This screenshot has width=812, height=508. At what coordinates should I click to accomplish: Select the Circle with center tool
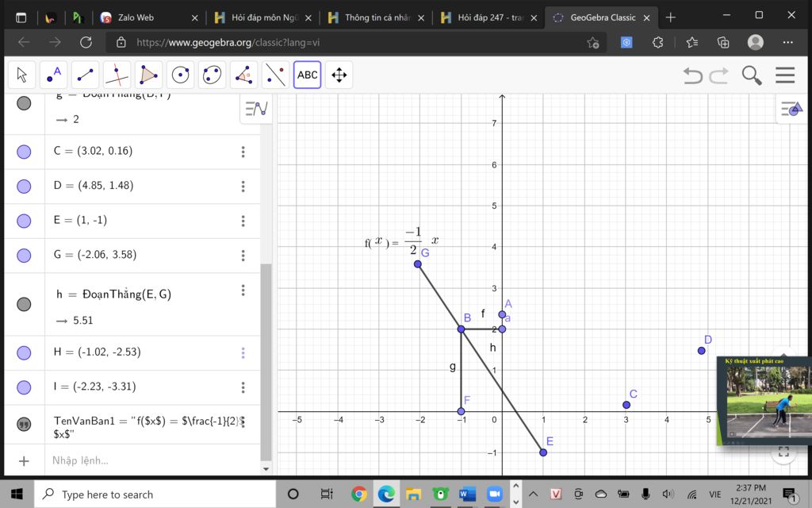tap(180, 75)
